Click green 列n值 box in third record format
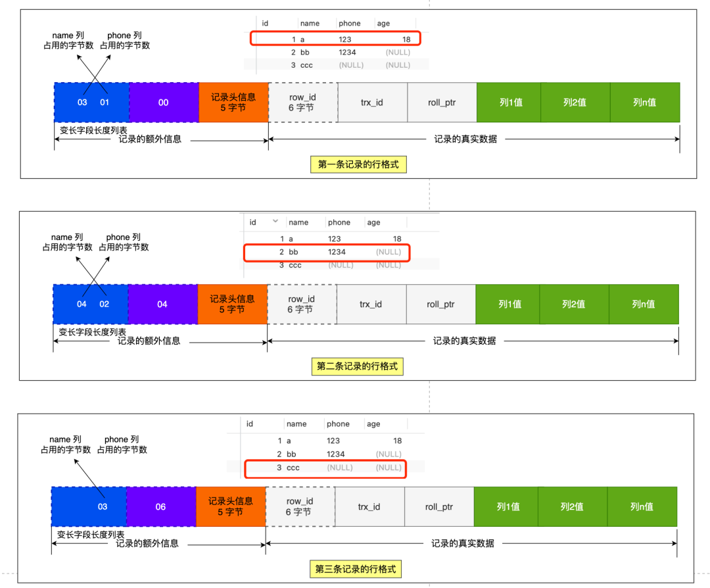The width and height of the screenshot is (710, 588). tap(642, 506)
